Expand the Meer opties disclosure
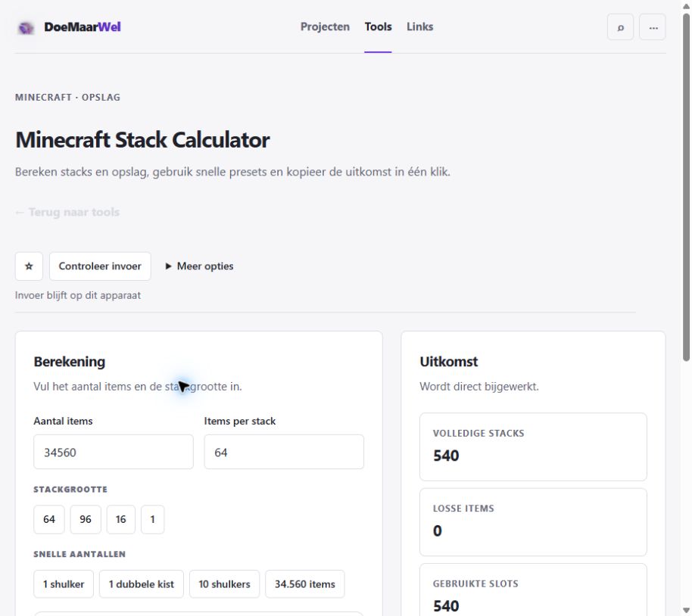Screen dimensions: 692x616 (x=199, y=266)
